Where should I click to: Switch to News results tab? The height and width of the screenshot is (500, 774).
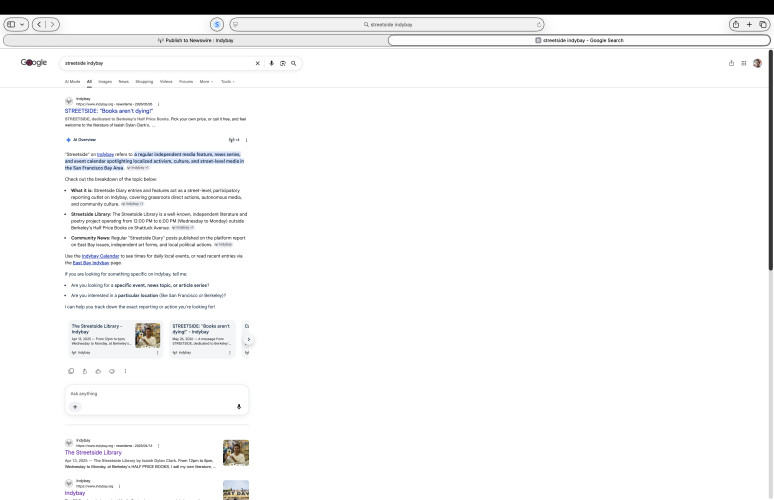point(123,81)
